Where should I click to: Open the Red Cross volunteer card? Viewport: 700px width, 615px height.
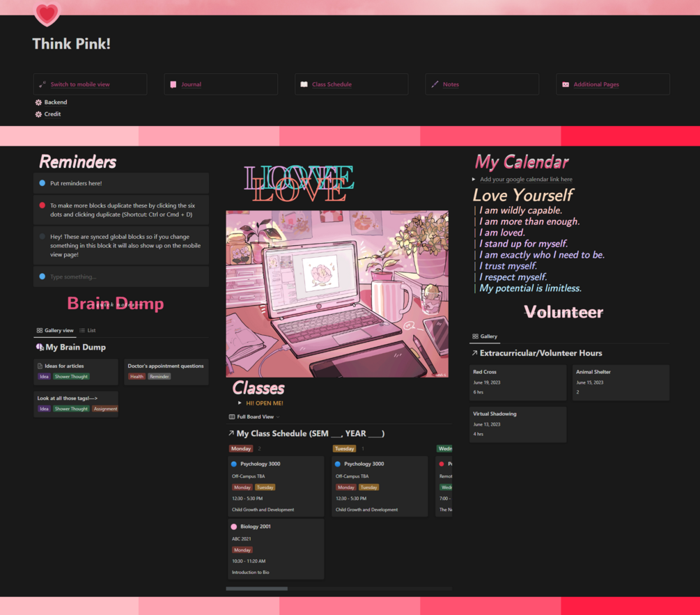coord(518,382)
